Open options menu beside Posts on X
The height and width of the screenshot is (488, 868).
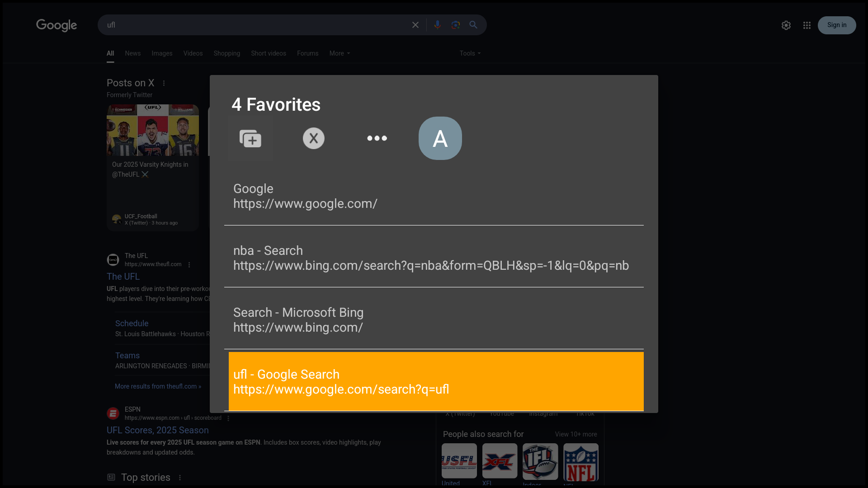(x=164, y=83)
